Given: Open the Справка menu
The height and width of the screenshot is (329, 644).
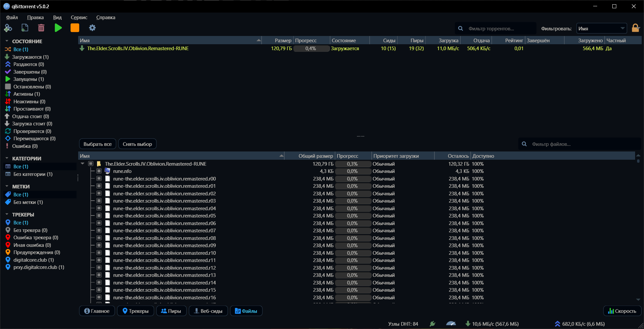Looking at the screenshot, I should click(x=106, y=17).
